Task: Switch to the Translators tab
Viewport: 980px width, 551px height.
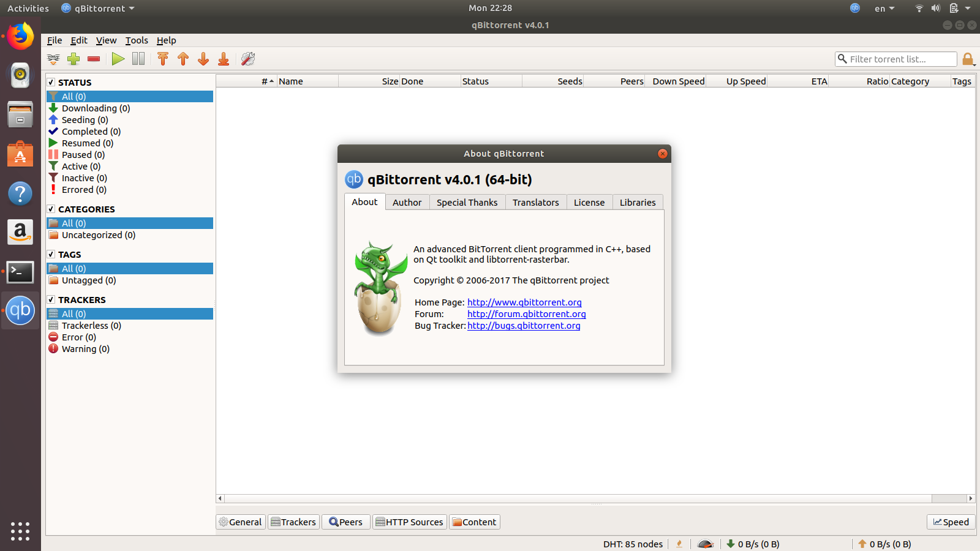Action: point(536,203)
